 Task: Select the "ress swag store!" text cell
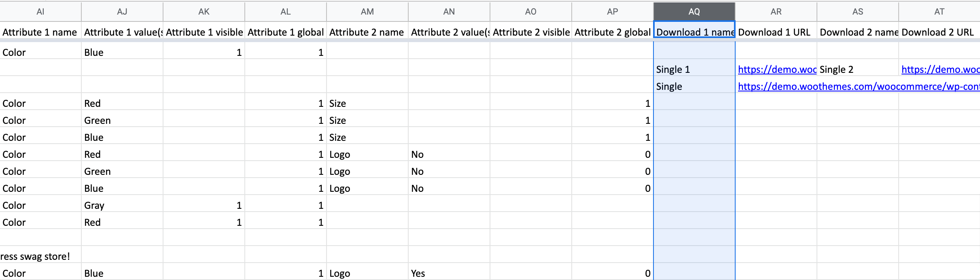tap(40, 257)
